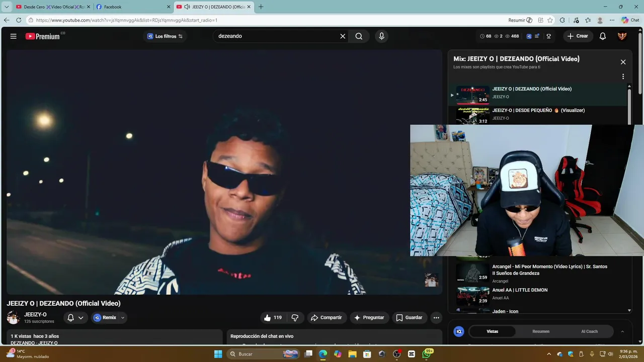This screenshot has height=362, width=644.
Task: Like the video with thumbs up 119
Action: (273, 318)
